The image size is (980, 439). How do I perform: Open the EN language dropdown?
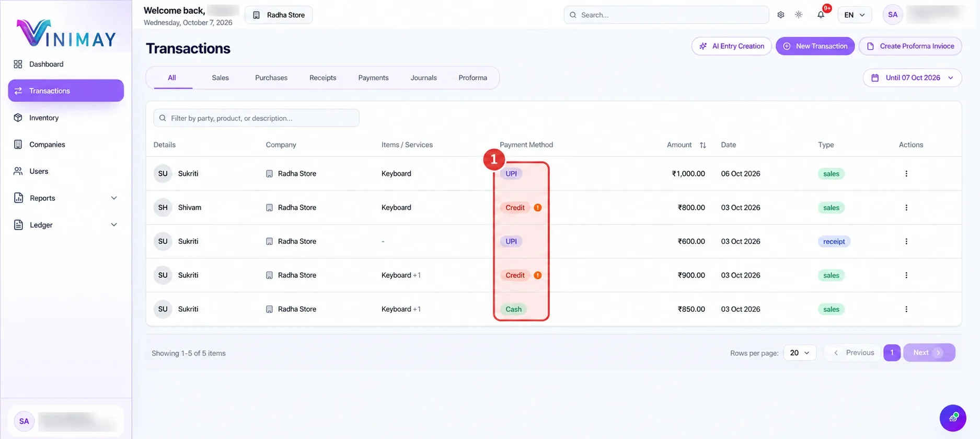855,15
